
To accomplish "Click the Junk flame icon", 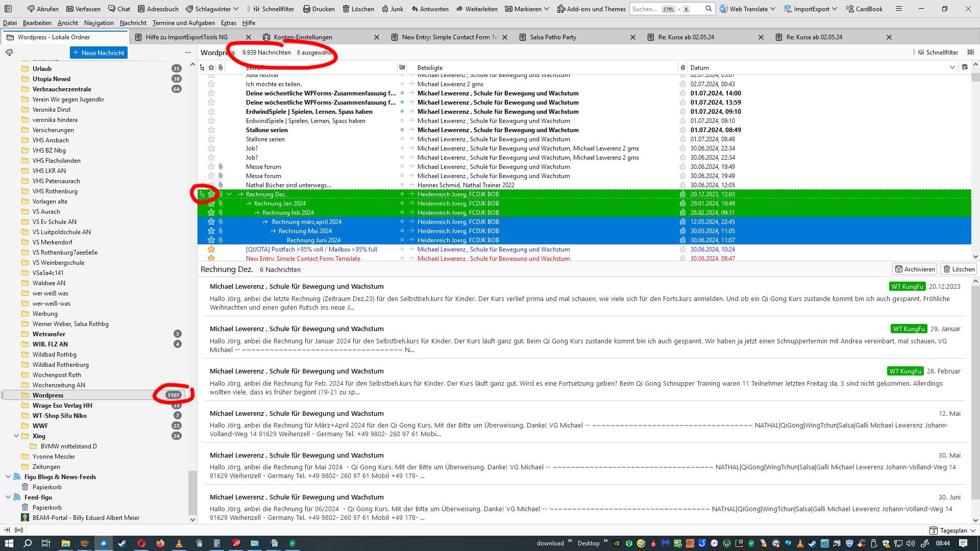I will pyautogui.click(x=385, y=9).
